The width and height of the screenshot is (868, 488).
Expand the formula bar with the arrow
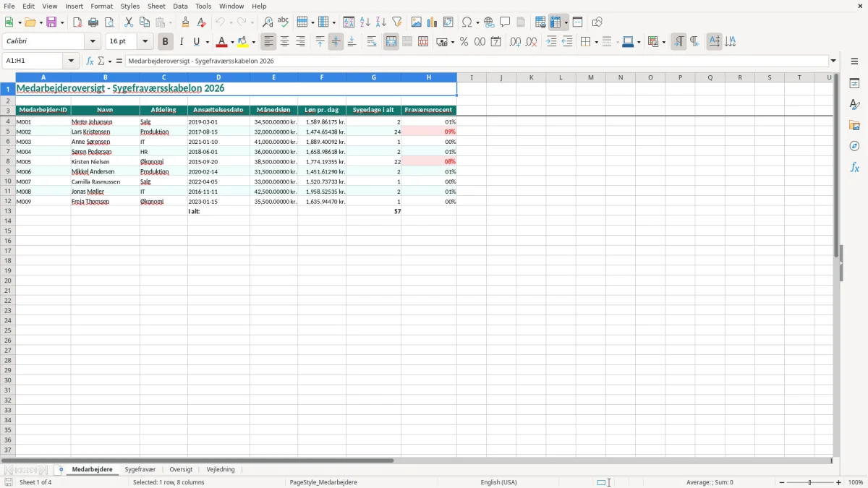pos(833,61)
